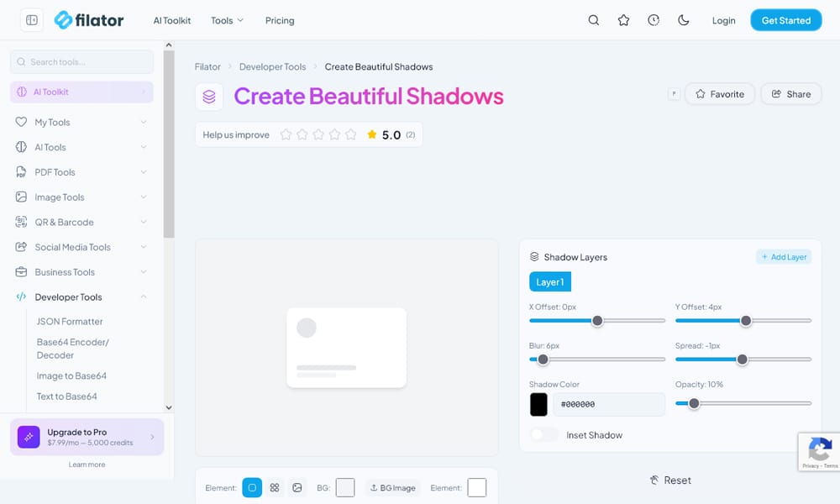
Task: Enable the Inset Shadow switch
Action: (x=543, y=435)
